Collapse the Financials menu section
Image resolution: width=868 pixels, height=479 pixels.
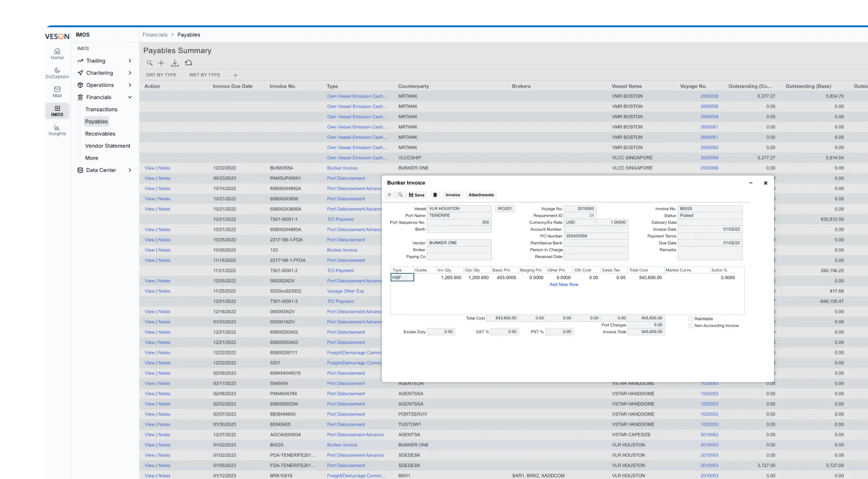pos(104,97)
